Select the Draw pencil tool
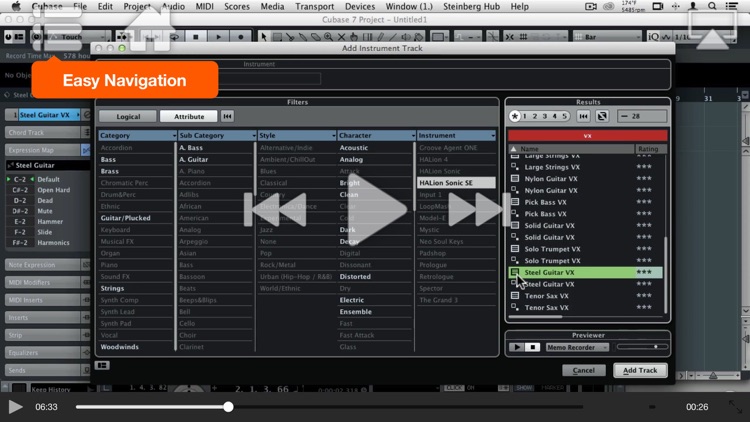Image resolution: width=750 pixels, height=422 pixels. point(380,37)
